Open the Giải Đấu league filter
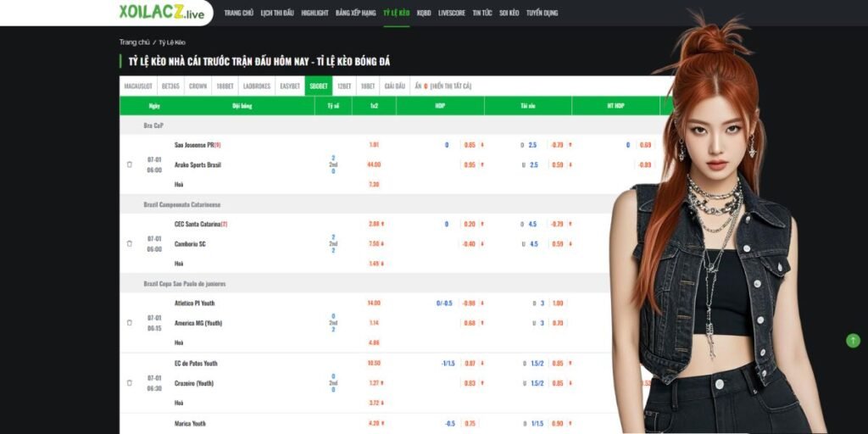This screenshot has width=868, height=434. 394,86
